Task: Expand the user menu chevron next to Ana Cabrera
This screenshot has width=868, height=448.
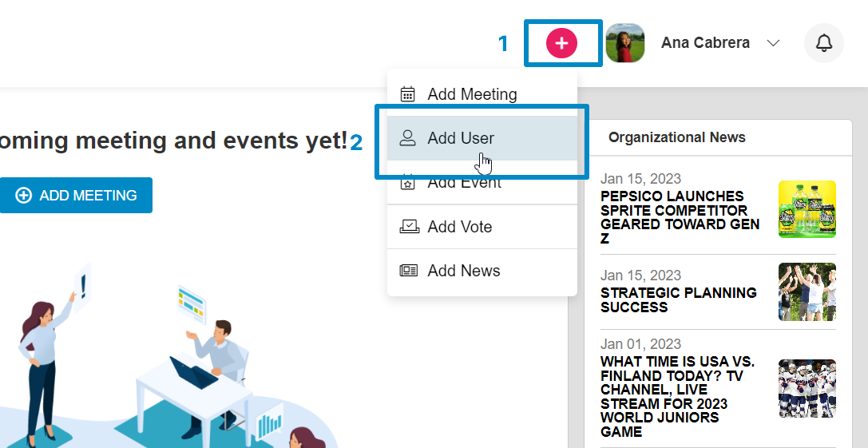Action: click(772, 43)
